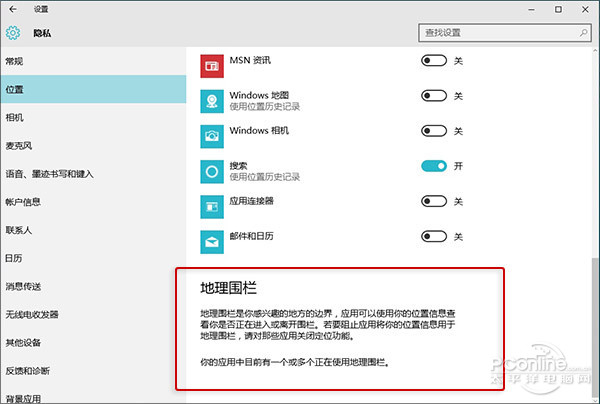This screenshot has height=404, width=600.
Task: Click the Windows 地图 label text
Action: point(259,95)
